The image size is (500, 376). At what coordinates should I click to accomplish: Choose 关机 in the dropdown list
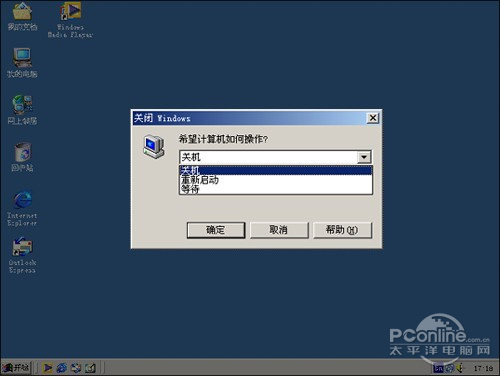(x=276, y=170)
